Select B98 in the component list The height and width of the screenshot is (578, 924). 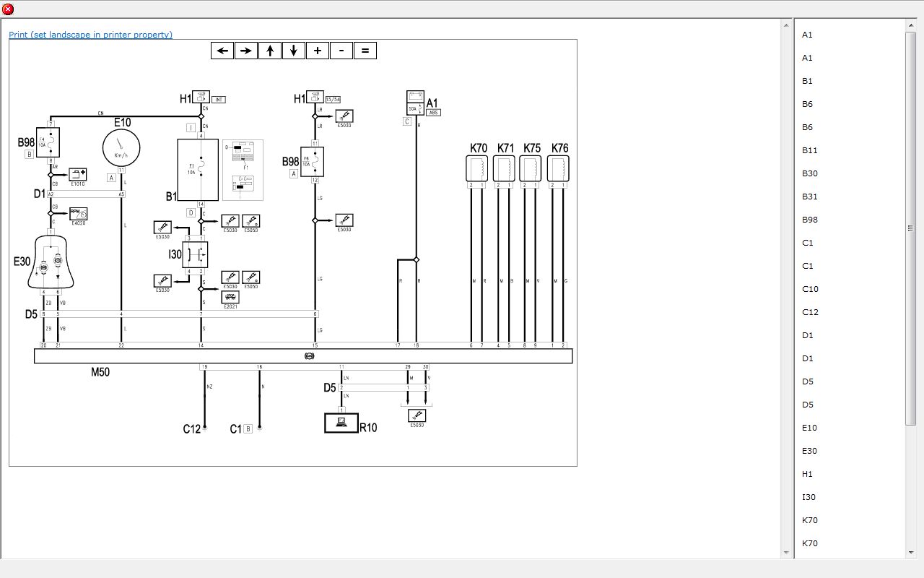pos(809,220)
